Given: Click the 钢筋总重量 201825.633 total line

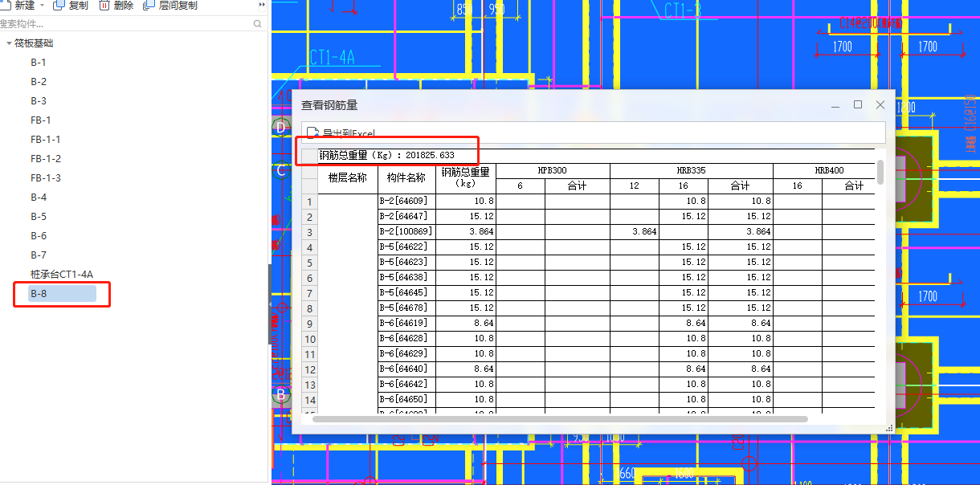Looking at the screenshot, I should pyautogui.click(x=386, y=155).
